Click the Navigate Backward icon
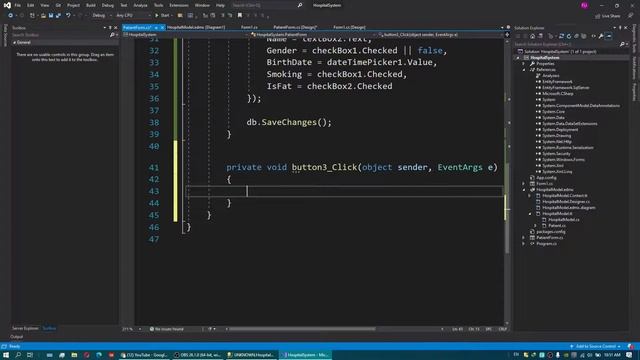640x360 pixels. [x=10, y=16]
